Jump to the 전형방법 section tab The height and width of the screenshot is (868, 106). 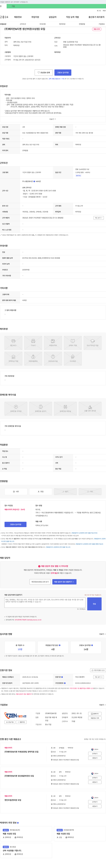82,24
